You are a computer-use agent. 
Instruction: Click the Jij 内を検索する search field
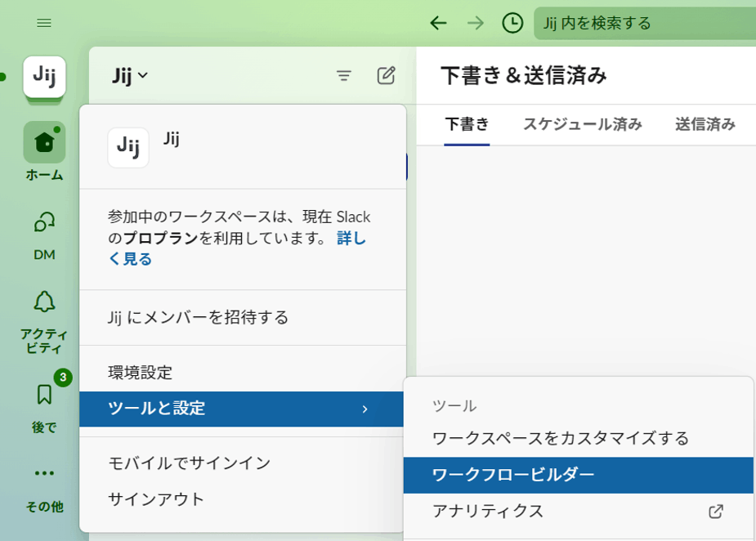[645, 23]
